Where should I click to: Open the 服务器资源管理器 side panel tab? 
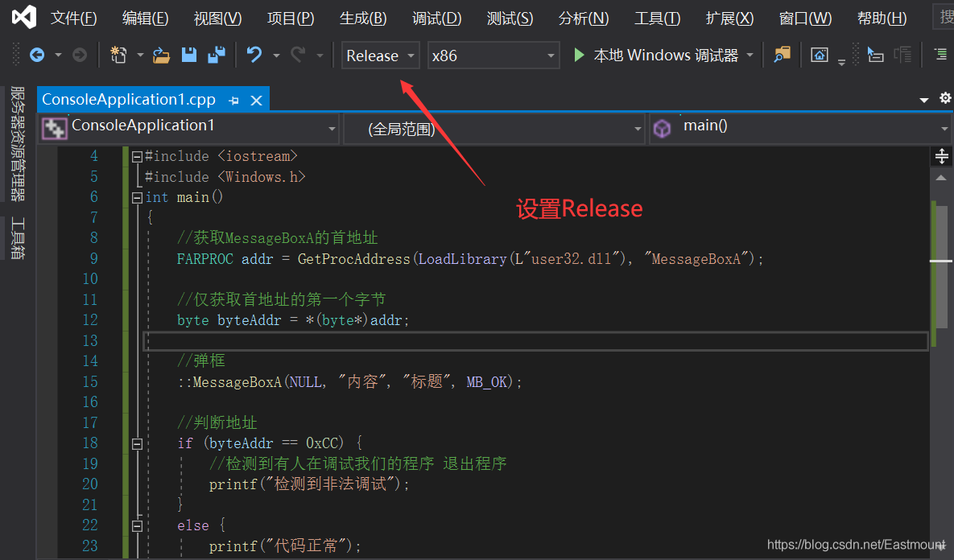click(18, 143)
